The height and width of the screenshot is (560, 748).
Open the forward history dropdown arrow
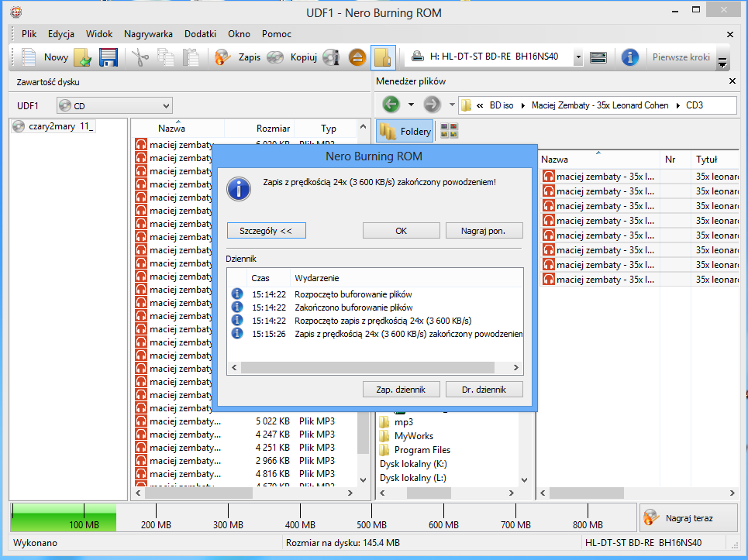point(451,105)
